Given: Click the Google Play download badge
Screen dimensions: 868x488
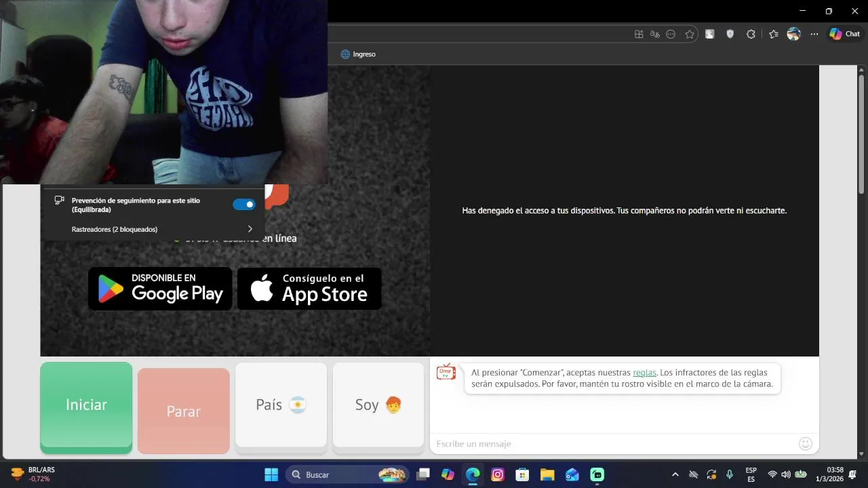Looking at the screenshot, I should click(x=160, y=289).
